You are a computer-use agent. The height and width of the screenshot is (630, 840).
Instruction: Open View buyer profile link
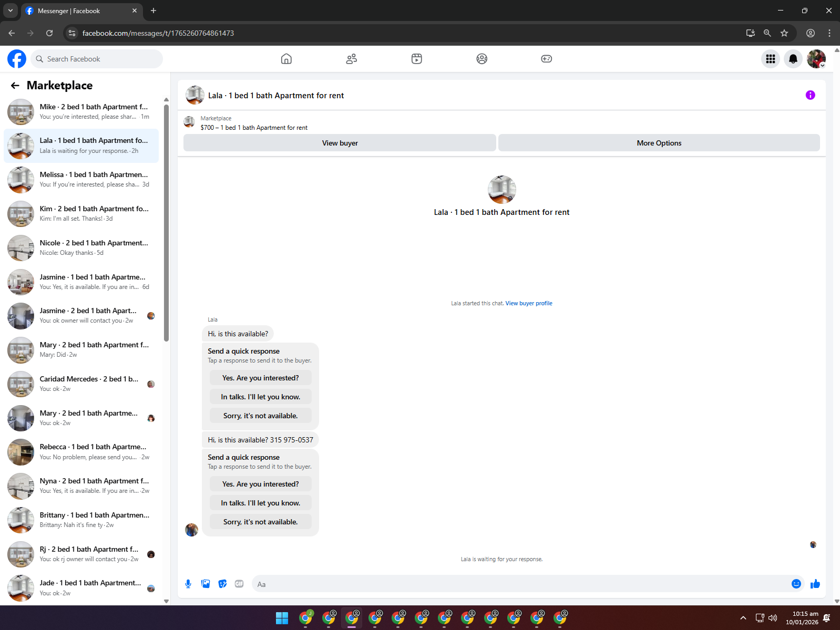tap(529, 303)
